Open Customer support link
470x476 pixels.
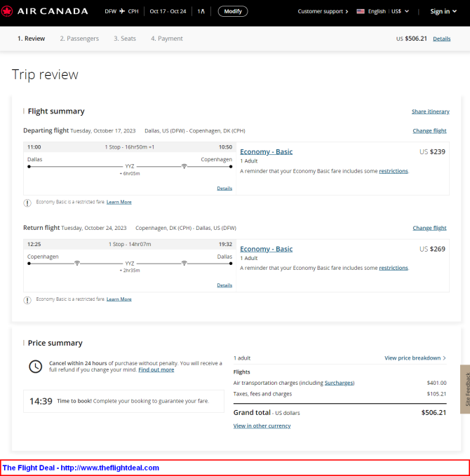click(323, 11)
